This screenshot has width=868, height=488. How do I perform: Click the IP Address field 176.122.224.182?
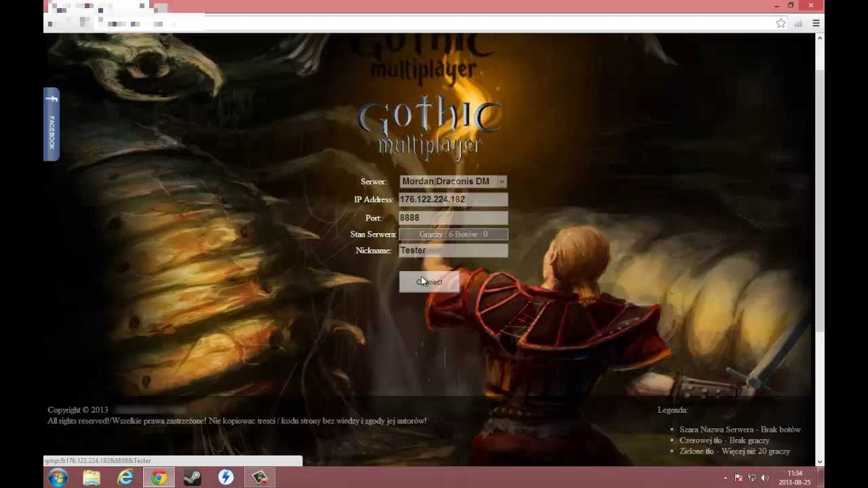tap(453, 199)
